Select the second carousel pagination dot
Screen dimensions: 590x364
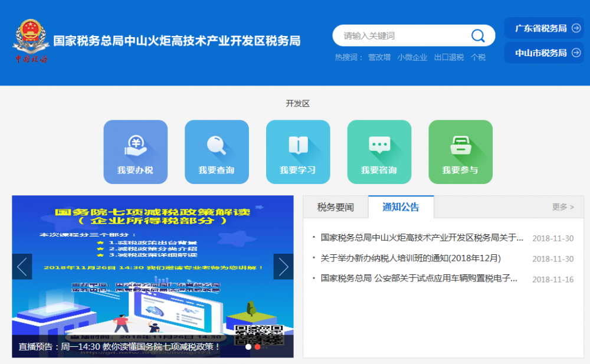(x=256, y=348)
